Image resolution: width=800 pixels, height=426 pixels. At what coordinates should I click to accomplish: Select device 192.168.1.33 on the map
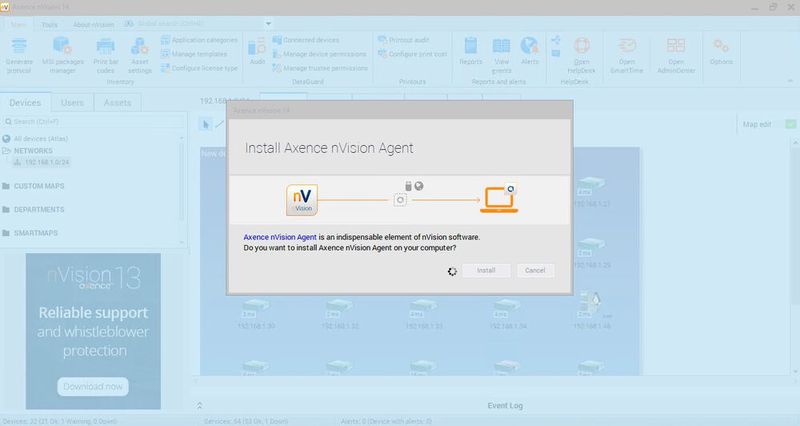pos(424,314)
